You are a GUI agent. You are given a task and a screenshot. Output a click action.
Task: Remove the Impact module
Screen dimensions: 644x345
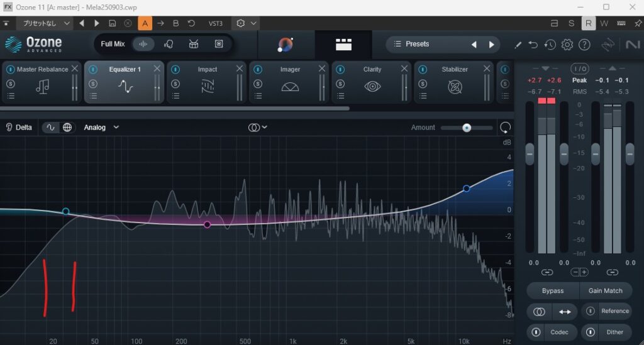pos(240,68)
